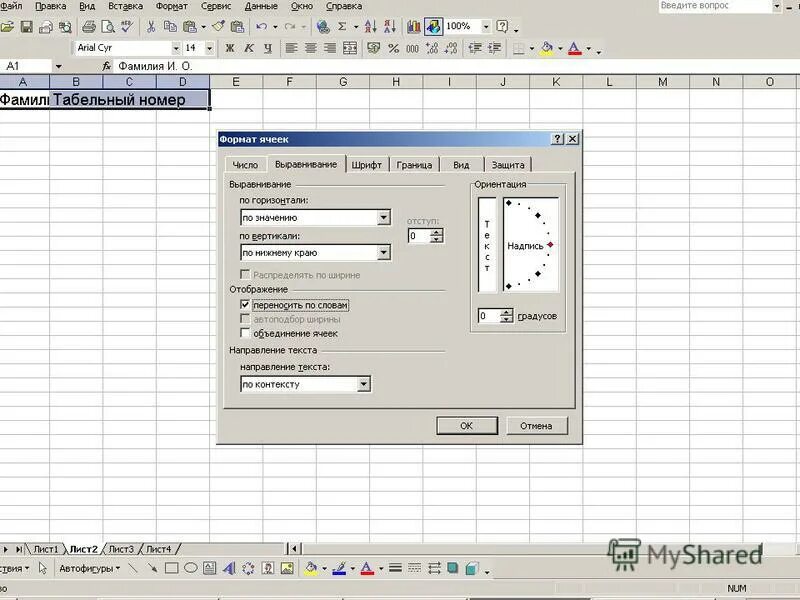
Task: Click the 'Распределять по ширине' checkbox
Action: [x=245, y=274]
